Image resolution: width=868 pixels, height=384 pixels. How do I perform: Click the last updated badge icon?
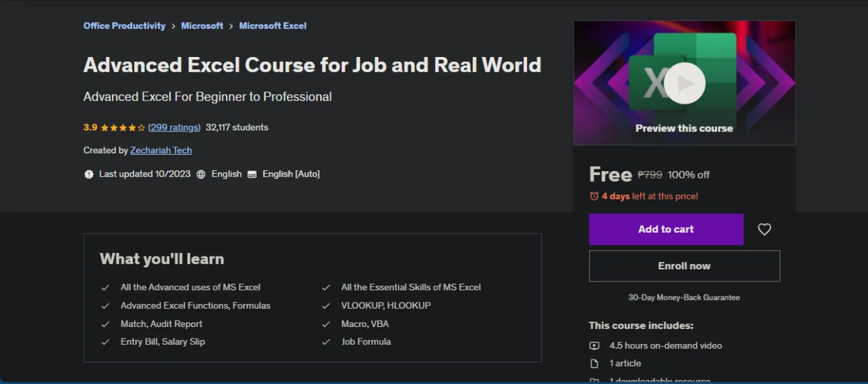89,174
